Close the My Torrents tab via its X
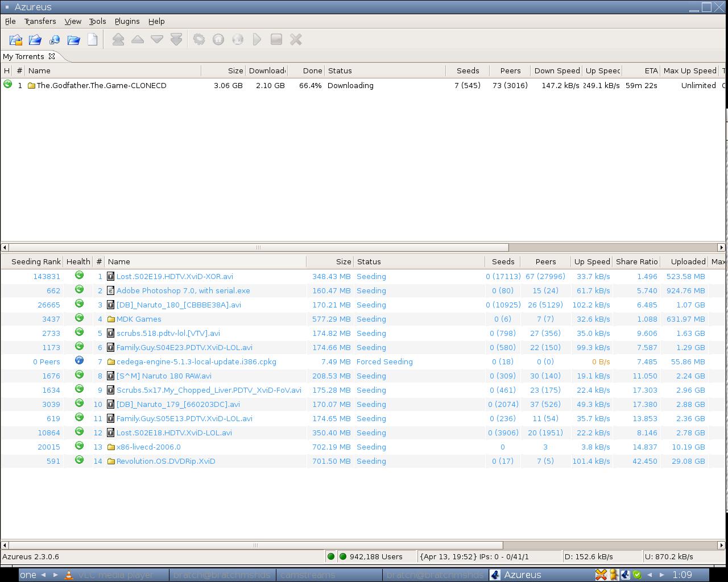The height and width of the screenshot is (582, 728). click(x=52, y=56)
